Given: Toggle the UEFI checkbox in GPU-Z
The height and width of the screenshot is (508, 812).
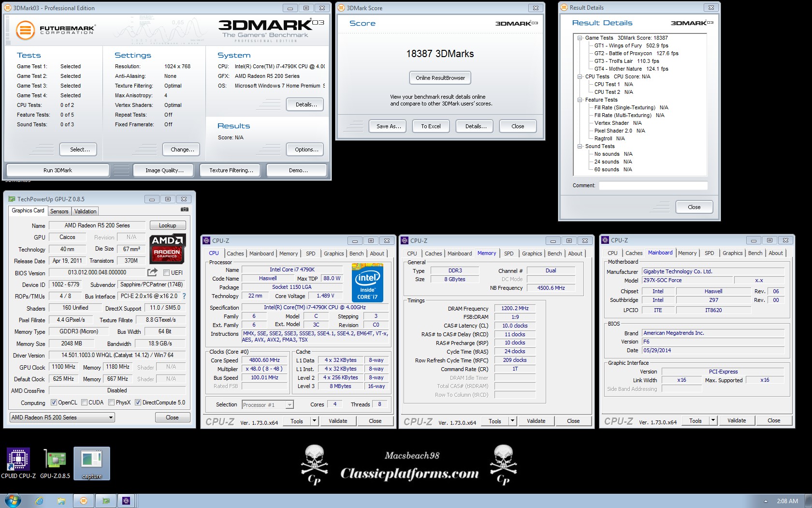Looking at the screenshot, I should click(166, 272).
